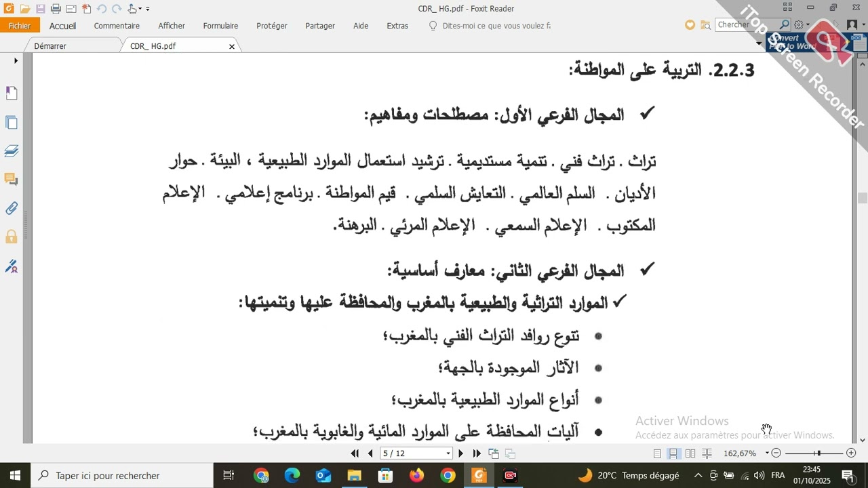Expand the hand tool dropdown in quick toolbar
Viewport: 868px width, 488px height.
pyautogui.click(x=140, y=9)
